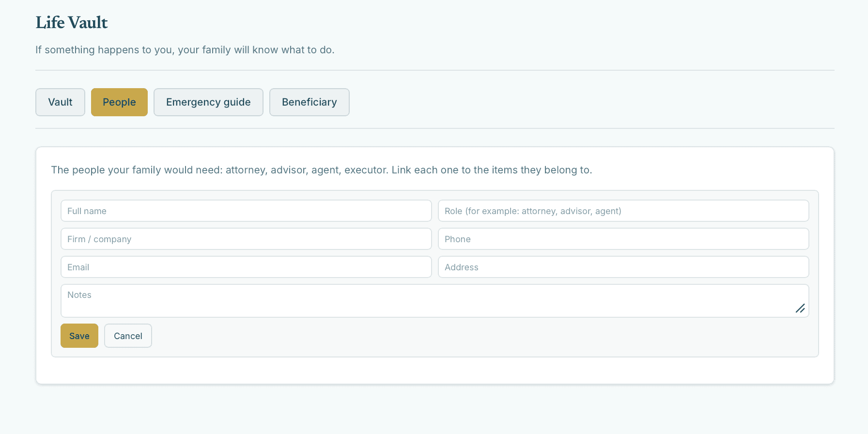This screenshot has width=868, height=434.
Task: Click the 'If something happens to you' tagline
Action: [x=185, y=50]
